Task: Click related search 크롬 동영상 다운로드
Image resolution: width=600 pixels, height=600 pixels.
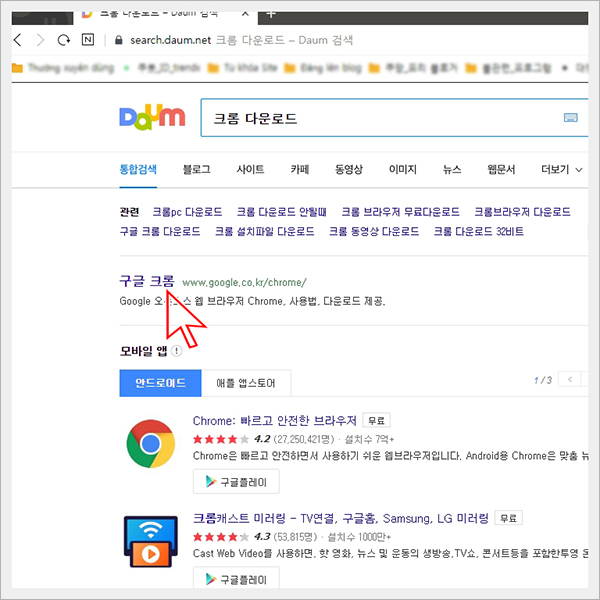Action: (x=374, y=231)
